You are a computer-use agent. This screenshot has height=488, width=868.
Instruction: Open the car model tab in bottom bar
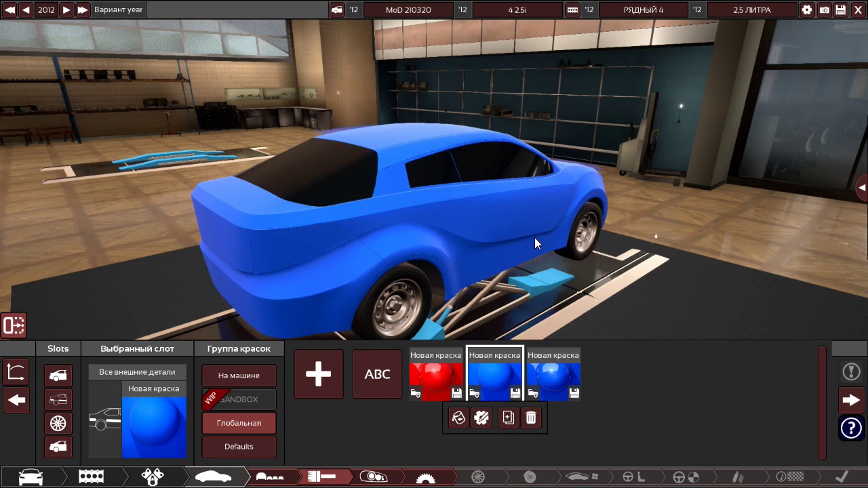pyautogui.click(x=31, y=477)
